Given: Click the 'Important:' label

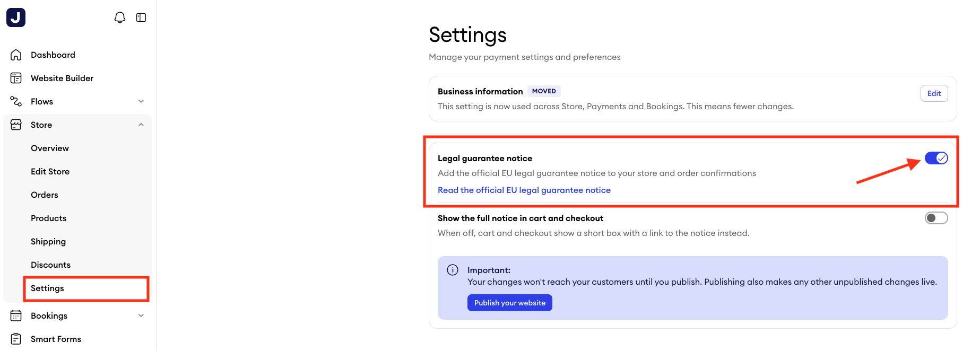Looking at the screenshot, I should click(x=489, y=270).
